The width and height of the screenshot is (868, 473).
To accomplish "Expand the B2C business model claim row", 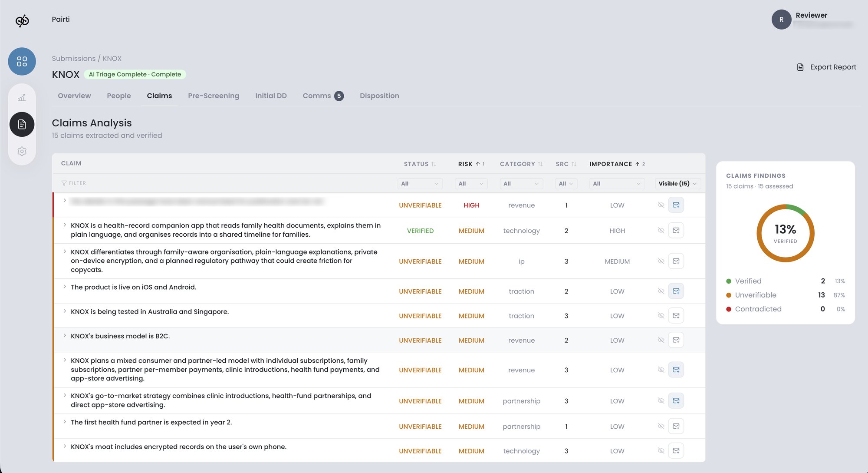I will click(65, 336).
